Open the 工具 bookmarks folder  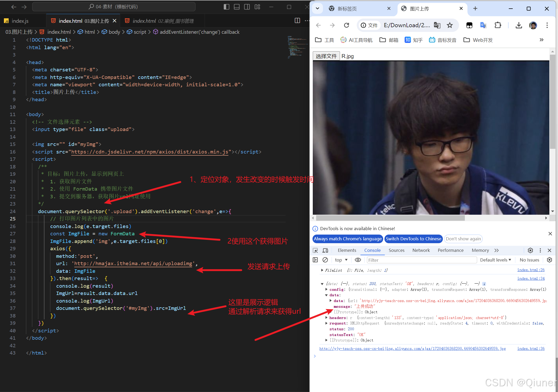(325, 40)
